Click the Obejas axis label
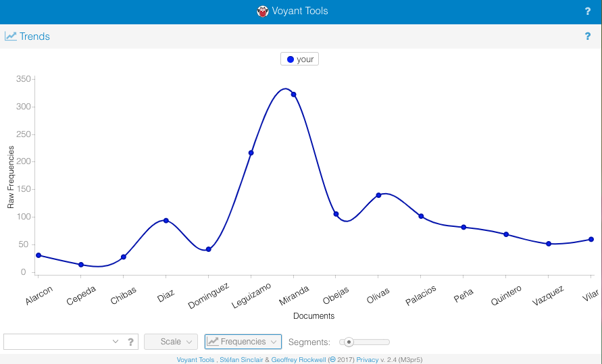Screen dimensions: 602x364 point(336,295)
